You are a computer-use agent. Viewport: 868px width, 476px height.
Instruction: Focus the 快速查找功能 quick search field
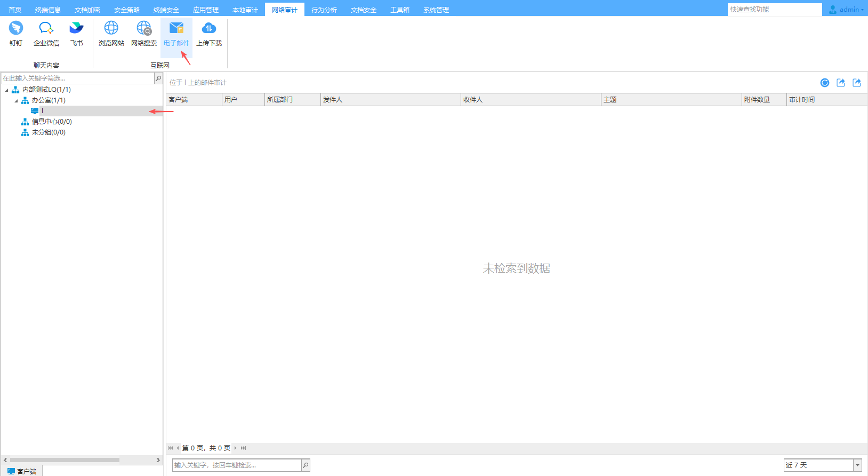click(774, 10)
